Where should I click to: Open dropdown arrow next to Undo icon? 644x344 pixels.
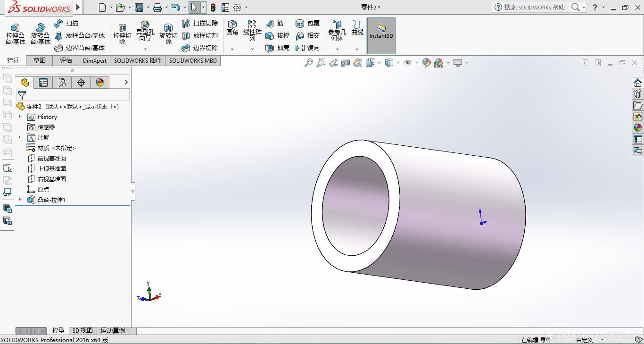pos(185,8)
